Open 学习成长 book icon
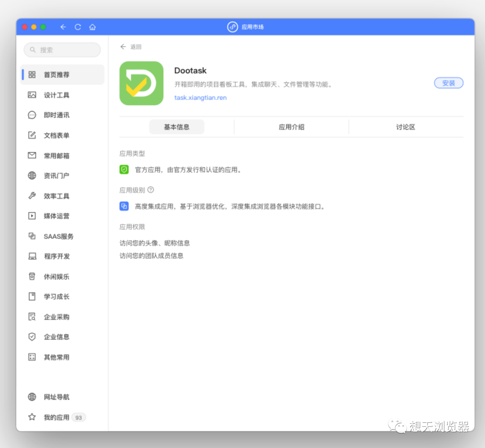 pos(32,296)
